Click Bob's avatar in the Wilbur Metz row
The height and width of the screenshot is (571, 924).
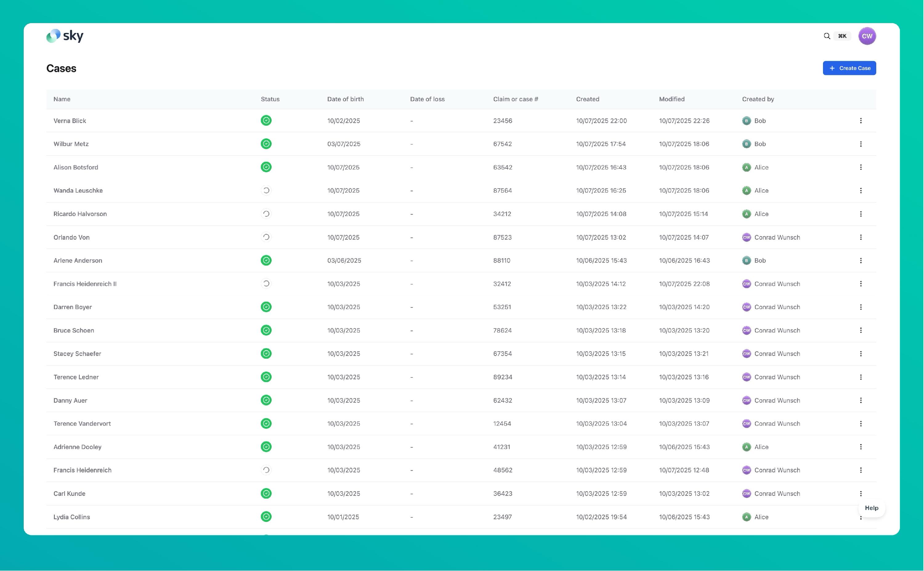point(746,144)
